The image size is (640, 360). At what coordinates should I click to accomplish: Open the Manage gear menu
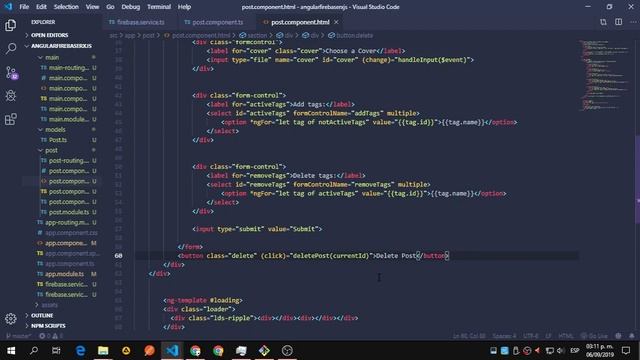tap(11, 319)
